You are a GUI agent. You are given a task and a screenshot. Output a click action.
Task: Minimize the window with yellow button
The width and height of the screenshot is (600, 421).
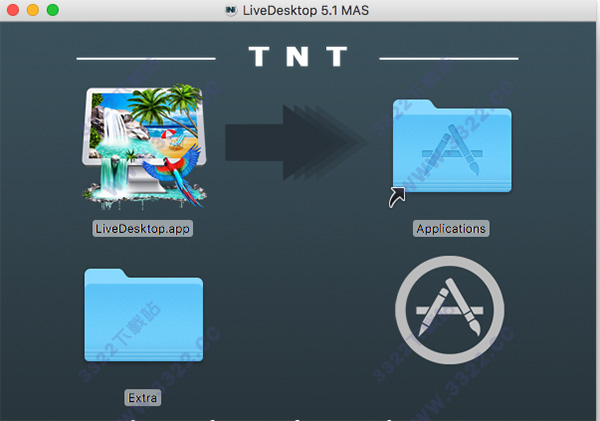tap(33, 10)
